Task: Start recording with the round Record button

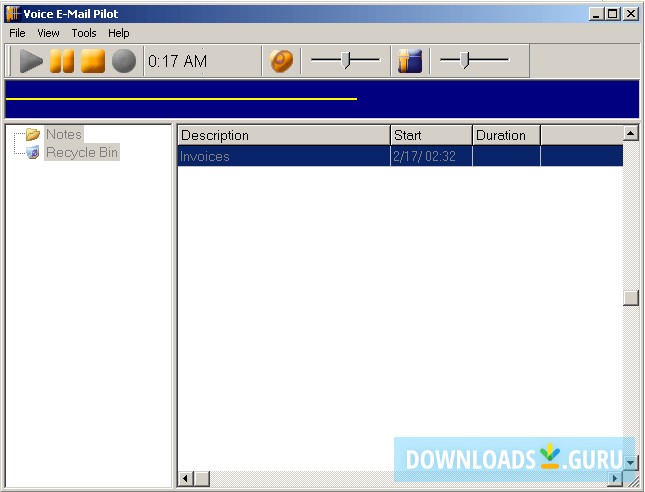Action: [124, 61]
